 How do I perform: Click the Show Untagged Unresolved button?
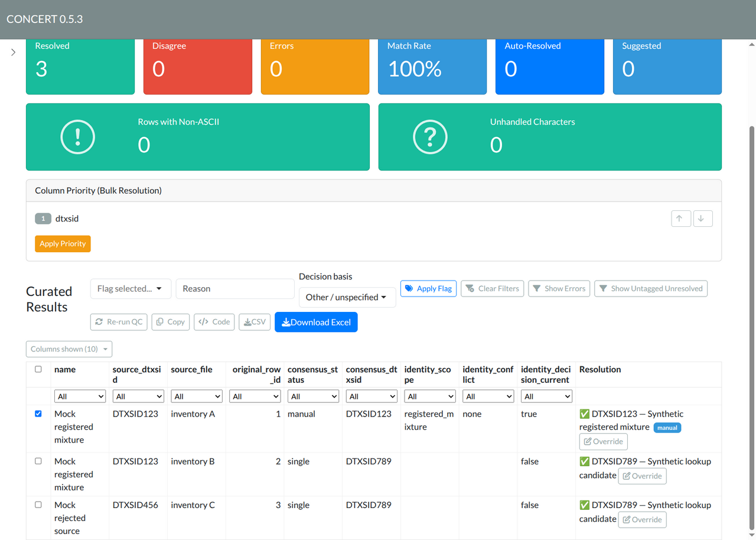pyautogui.click(x=651, y=288)
